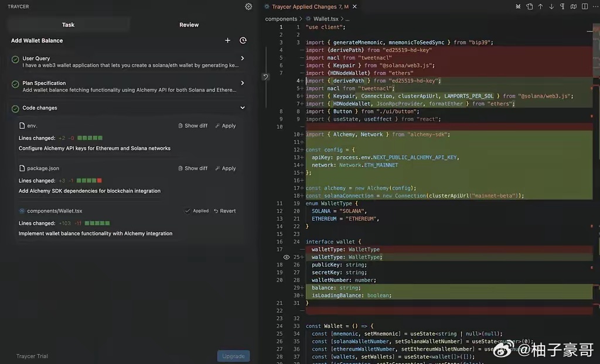Click the package.json lines-changed bar
600x364 pixels.
coord(89,180)
